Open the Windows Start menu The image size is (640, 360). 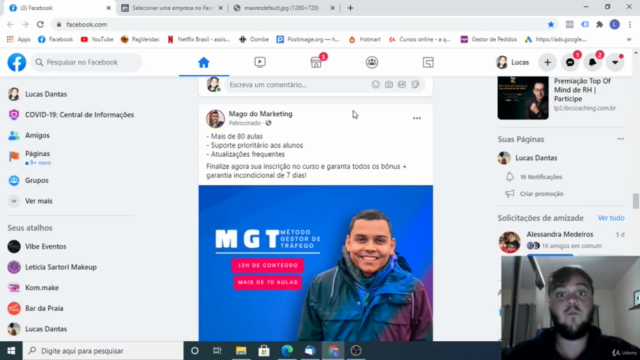(11, 351)
